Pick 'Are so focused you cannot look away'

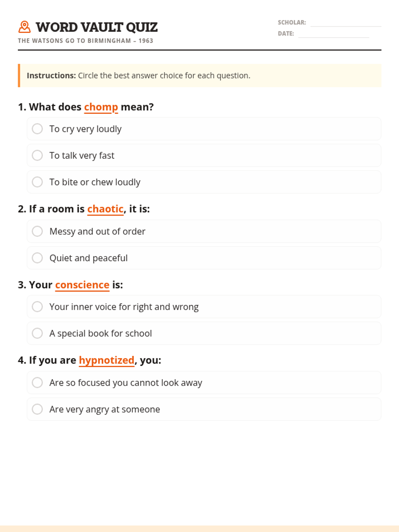coord(37,382)
